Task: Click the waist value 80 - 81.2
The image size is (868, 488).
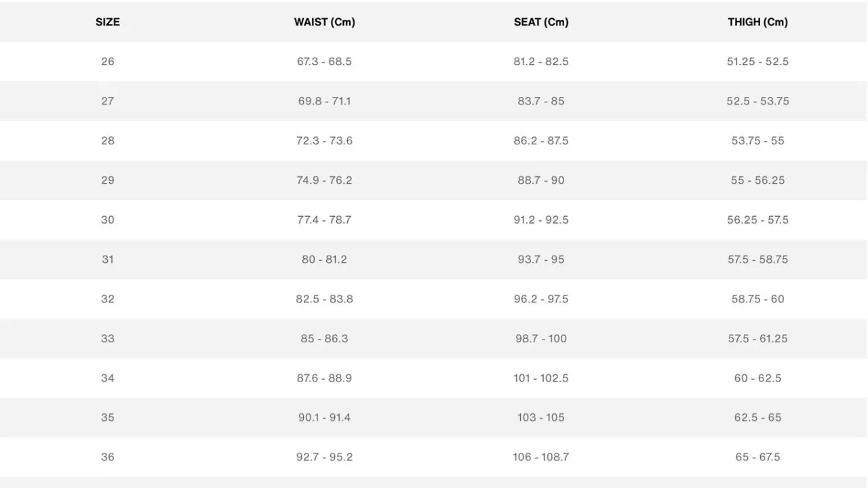Action: [324, 259]
